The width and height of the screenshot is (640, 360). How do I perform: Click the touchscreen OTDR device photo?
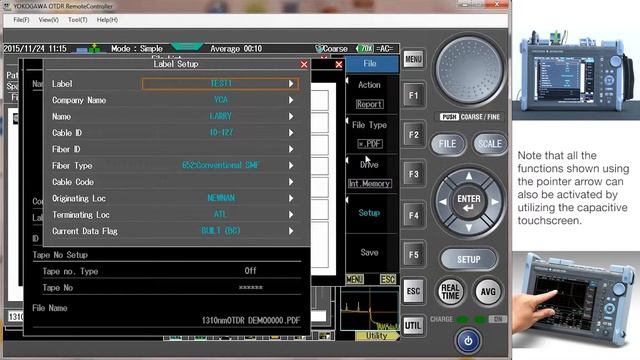[x=576, y=300]
